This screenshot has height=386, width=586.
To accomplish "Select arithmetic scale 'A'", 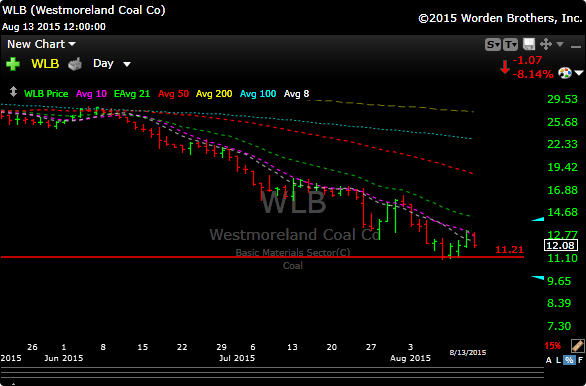I will click(549, 360).
